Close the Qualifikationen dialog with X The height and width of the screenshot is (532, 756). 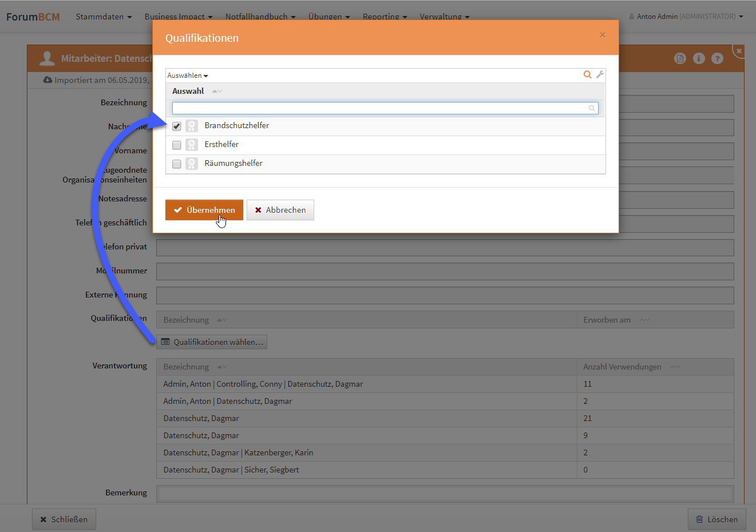(x=602, y=35)
